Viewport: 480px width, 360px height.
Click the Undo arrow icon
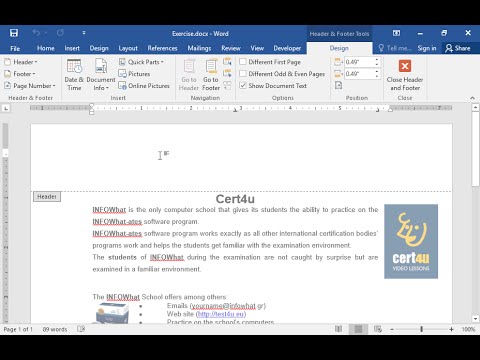(36, 33)
